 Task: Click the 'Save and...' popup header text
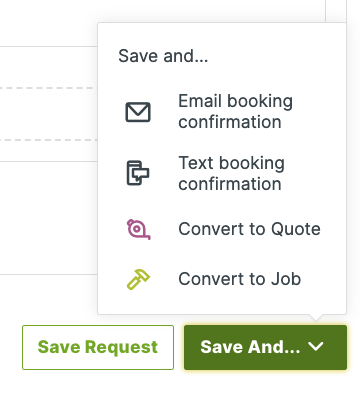163,56
